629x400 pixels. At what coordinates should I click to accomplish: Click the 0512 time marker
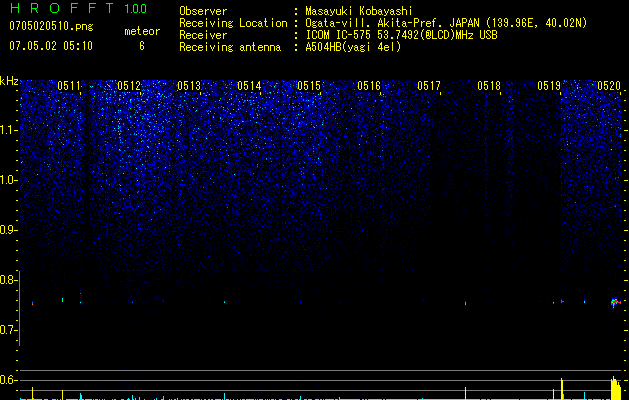pyautogui.click(x=129, y=85)
